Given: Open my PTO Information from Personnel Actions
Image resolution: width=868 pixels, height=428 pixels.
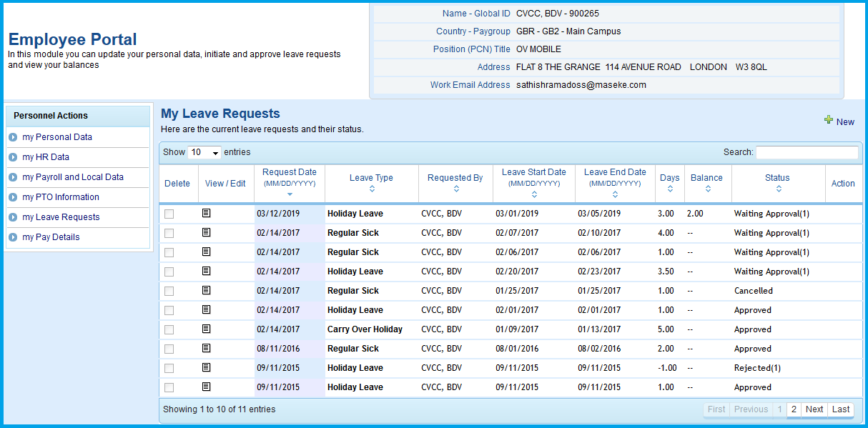Looking at the screenshot, I should (x=61, y=197).
